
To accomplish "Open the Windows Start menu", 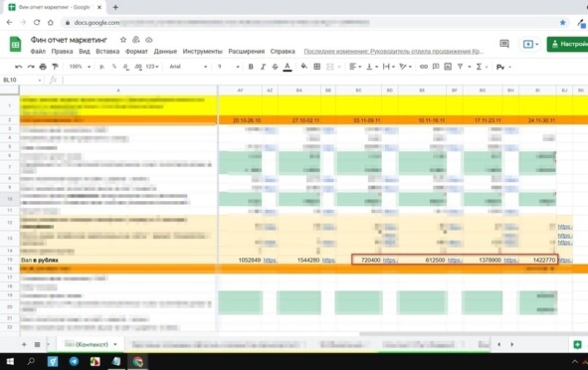I will pos(10,361).
